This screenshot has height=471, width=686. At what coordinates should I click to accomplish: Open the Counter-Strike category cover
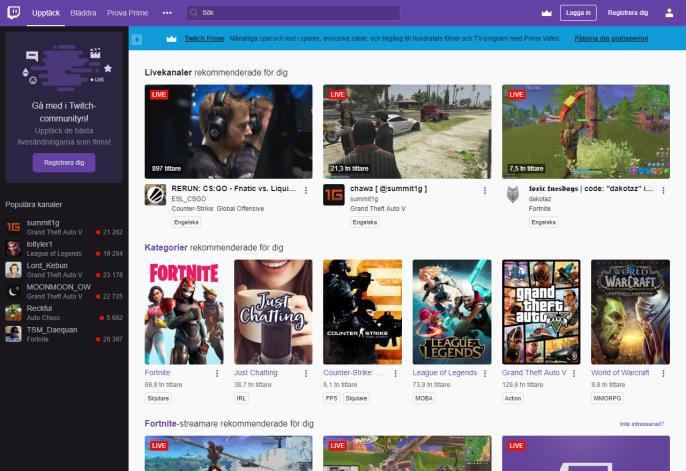[363, 312]
